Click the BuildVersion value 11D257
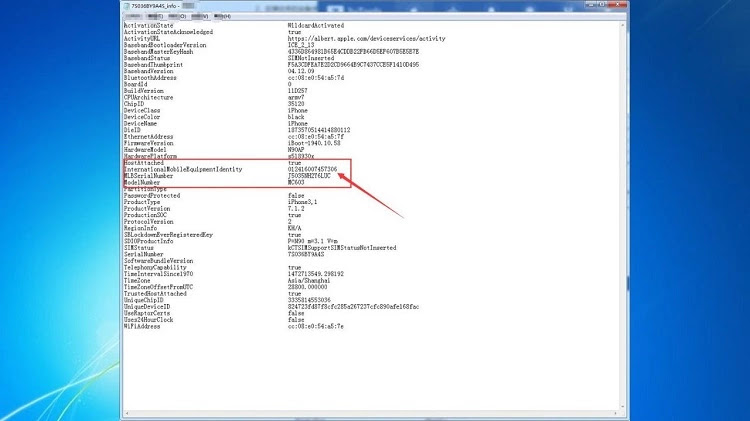The height and width of the screenshot is (421, 750). click(x=298, y=91)
